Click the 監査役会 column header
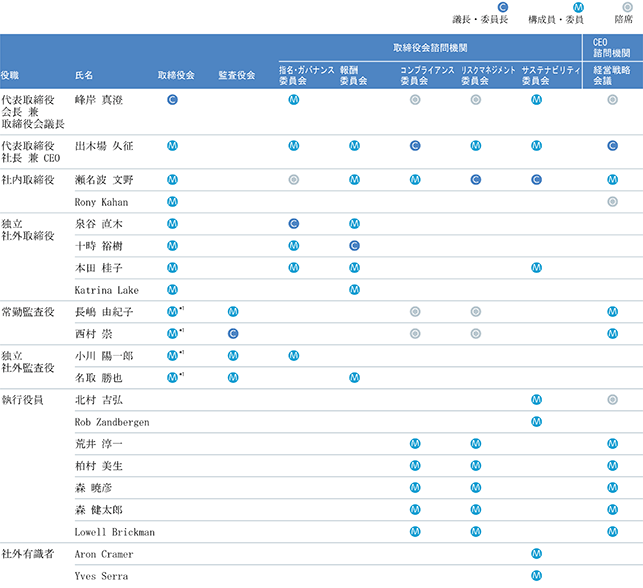Viewport: 643px width, 588px height. (237, 75)
